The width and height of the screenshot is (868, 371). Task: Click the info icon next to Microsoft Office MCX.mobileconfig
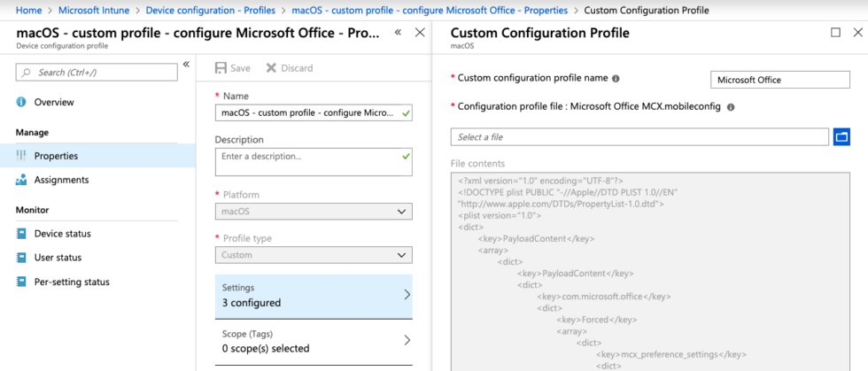point(730,107)
